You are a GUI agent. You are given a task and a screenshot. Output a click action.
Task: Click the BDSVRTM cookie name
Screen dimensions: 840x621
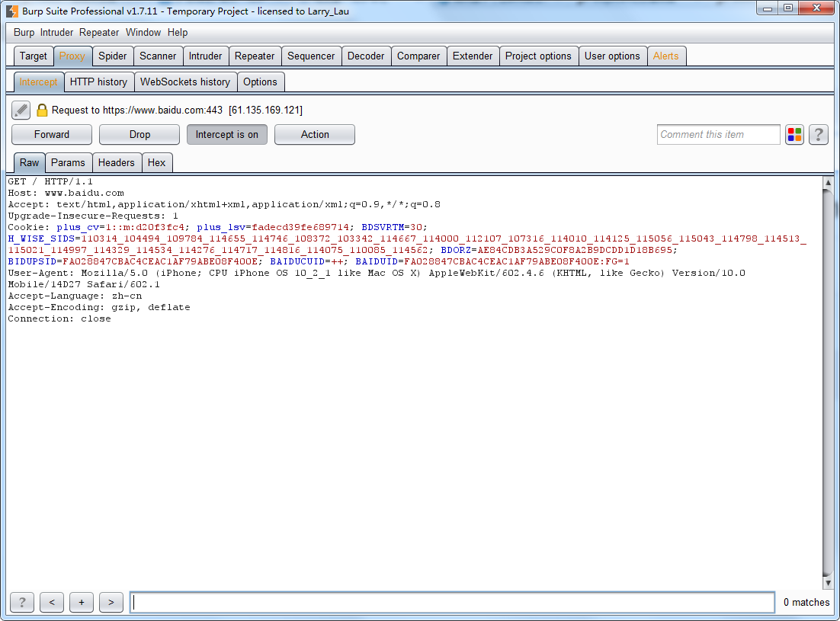pyautogui.click(x=383, y=228)
